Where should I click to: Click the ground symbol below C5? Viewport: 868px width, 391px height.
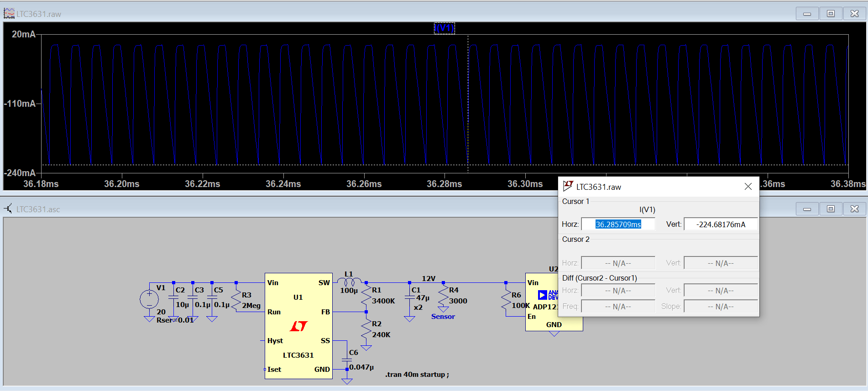[x=212, y=319]
